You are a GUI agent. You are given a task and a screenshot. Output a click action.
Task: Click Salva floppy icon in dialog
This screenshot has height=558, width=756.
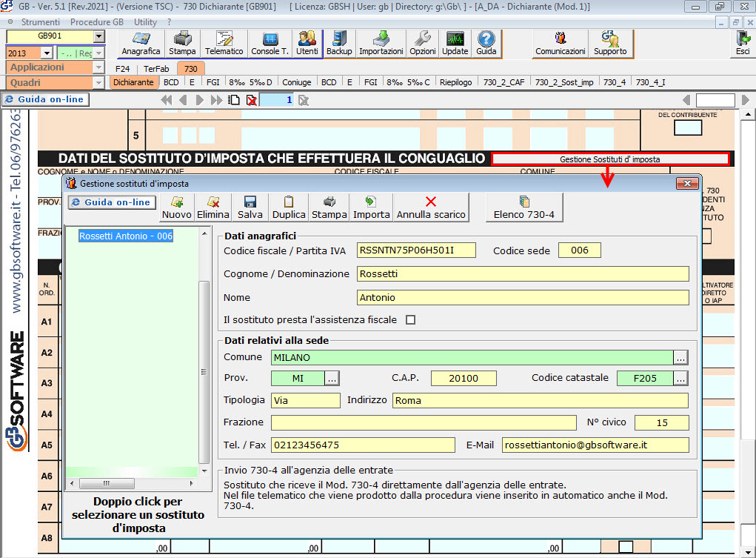tap(250, 207)
